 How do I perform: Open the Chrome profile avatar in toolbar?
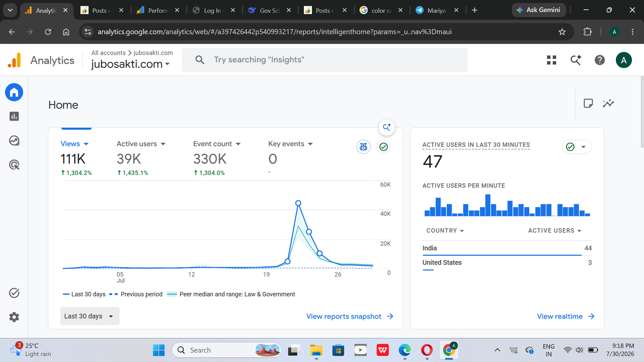tap(614, 32)
